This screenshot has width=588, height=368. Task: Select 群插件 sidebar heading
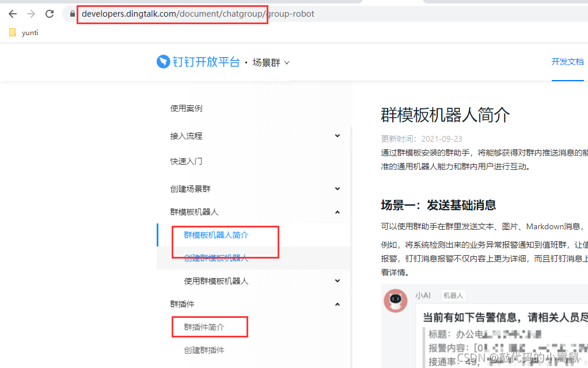point(182,304)
